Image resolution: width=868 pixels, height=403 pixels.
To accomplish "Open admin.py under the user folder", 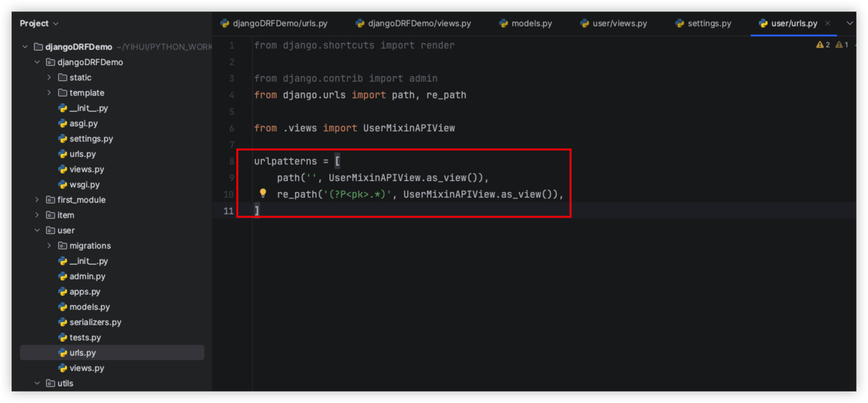I will tap(87, 277).
